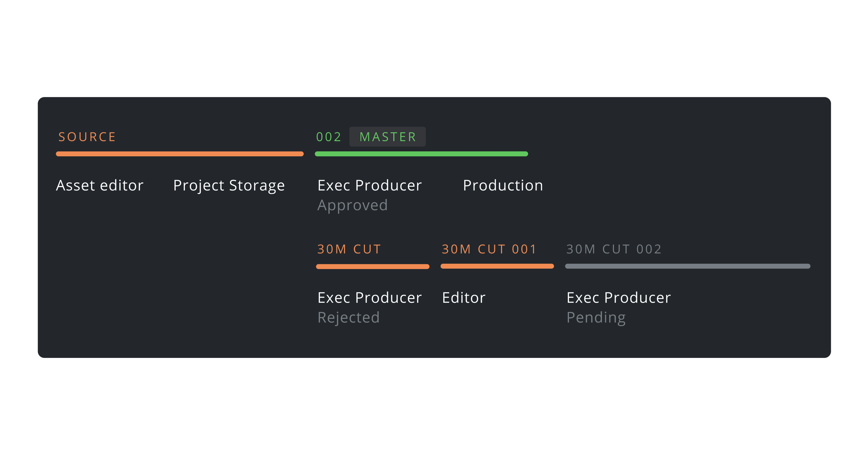Click the orange bar under 30M CUT 001
Viewport: 868px width, 455px height.
coord(497,267)
